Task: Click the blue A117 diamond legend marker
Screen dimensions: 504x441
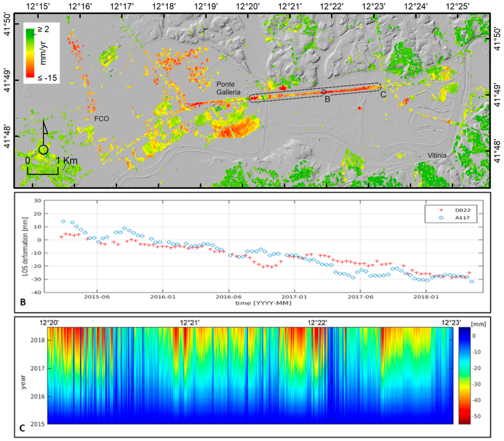Action: point(441,218)
